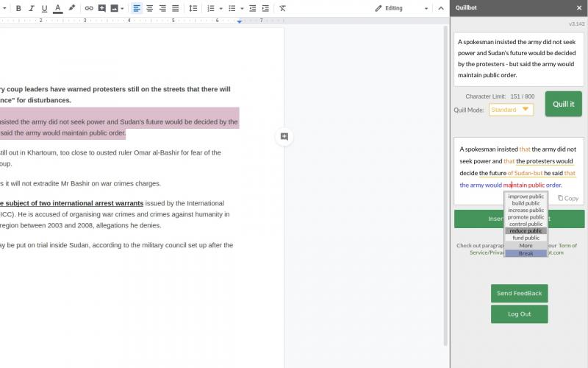Choose 'increase public' suggestion
588x368 pixels.
pos(526,210)
